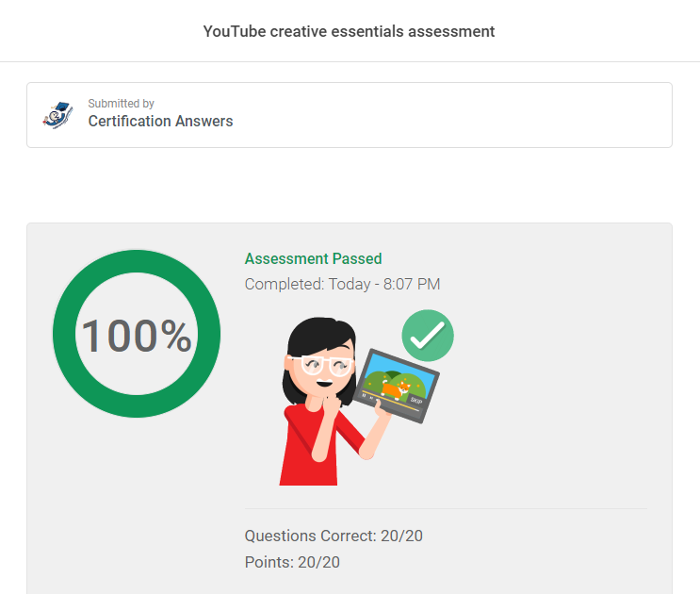Click the Questions Correct: 20/20 line
The width and height of the screenshot is (700, 594).
coord(334,536)
